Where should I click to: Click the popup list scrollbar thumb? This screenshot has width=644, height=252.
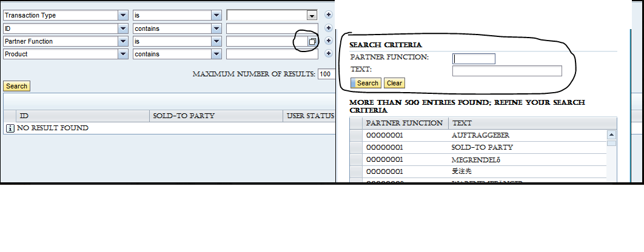(611, 143)
